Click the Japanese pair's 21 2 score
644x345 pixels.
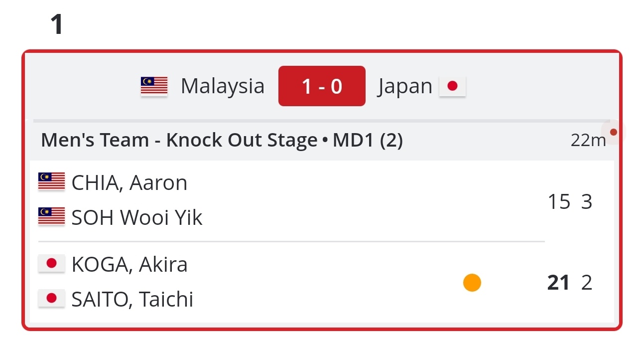(570, 283)
